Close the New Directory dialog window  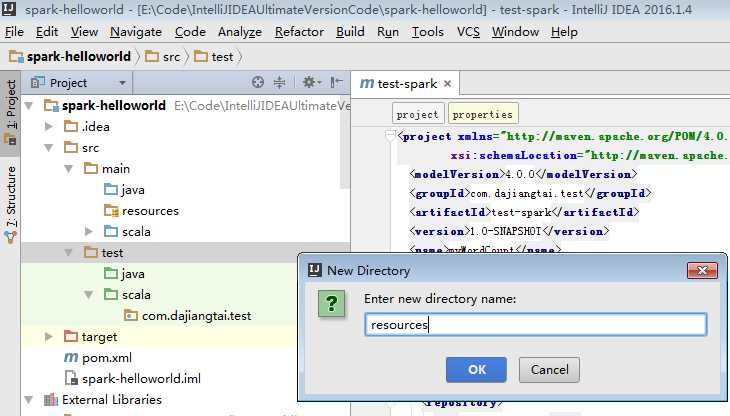tap(702, 270)
